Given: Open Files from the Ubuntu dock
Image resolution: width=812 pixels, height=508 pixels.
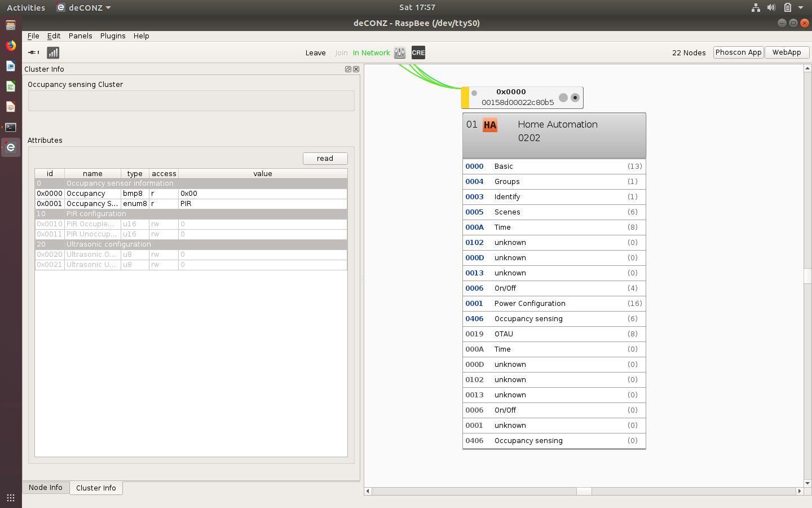Looking at the screenshot, I should point(11,25).
